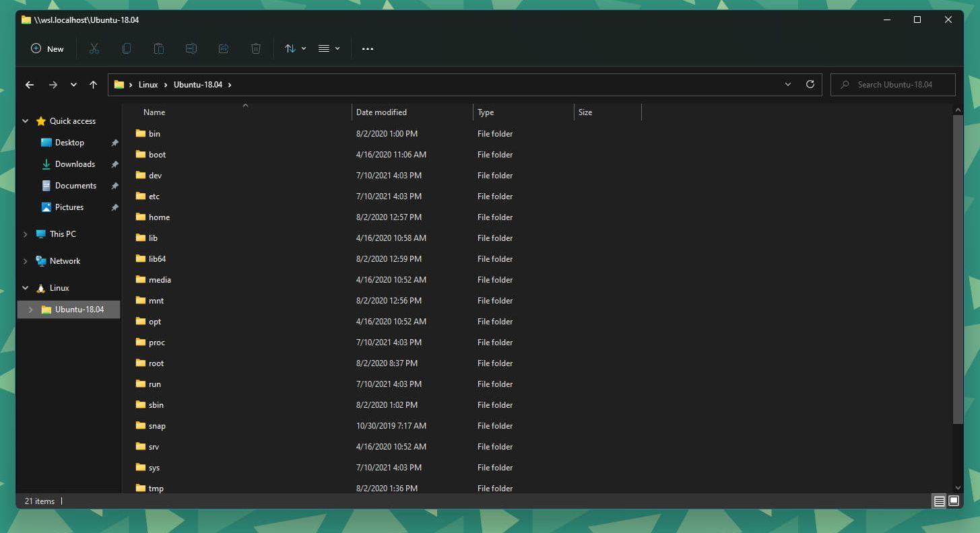The height and width of the screenshot is (533, 980).
Task: Refresh the current folder view
Action: tap(810, 85)
